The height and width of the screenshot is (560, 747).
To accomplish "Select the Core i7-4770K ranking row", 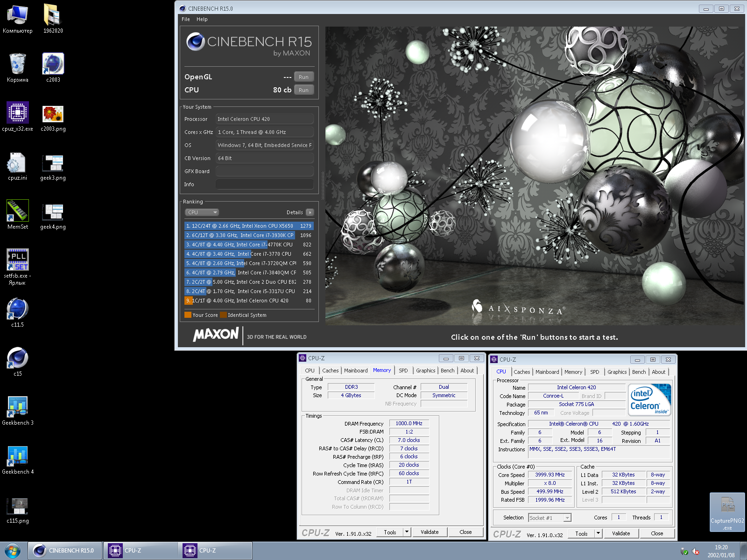I will pos(249,245).
